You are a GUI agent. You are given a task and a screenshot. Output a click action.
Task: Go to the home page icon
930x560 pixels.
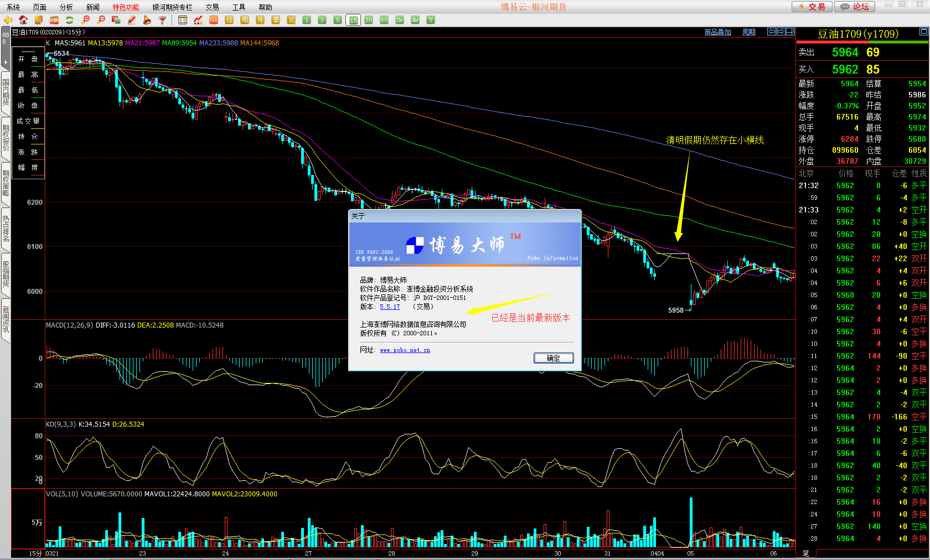pos(23,20)
